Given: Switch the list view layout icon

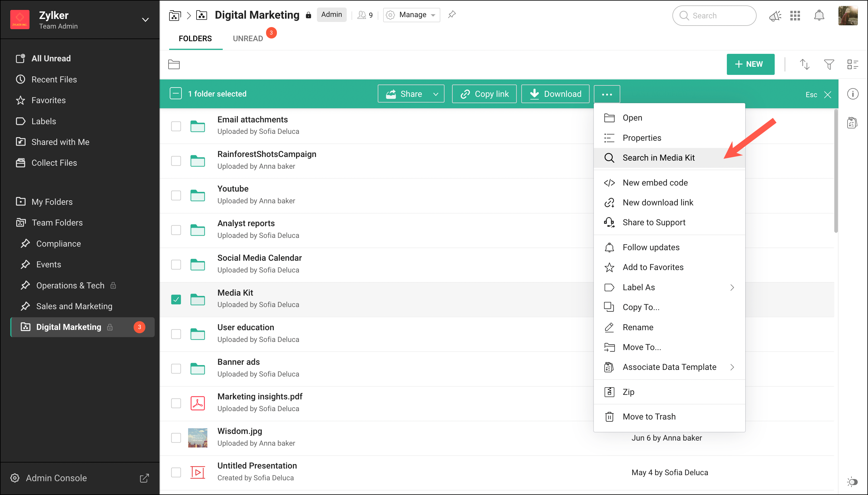Looking at the screenshot, I should (852, 64).
